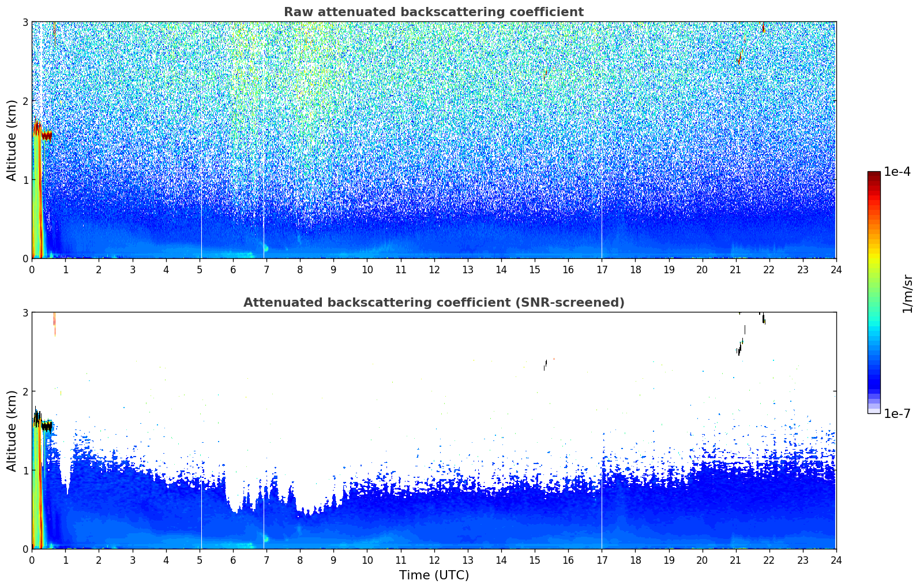
Task: Click altitude tick '3' on the raw plot
Action: (x=25, y=22)
